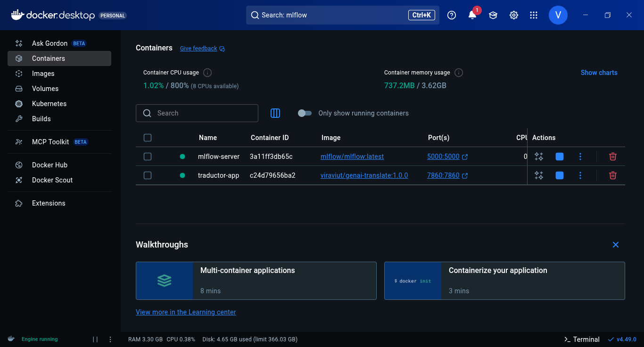
Task: Open external link icon beside port 7860:7860
Action: 465,176
